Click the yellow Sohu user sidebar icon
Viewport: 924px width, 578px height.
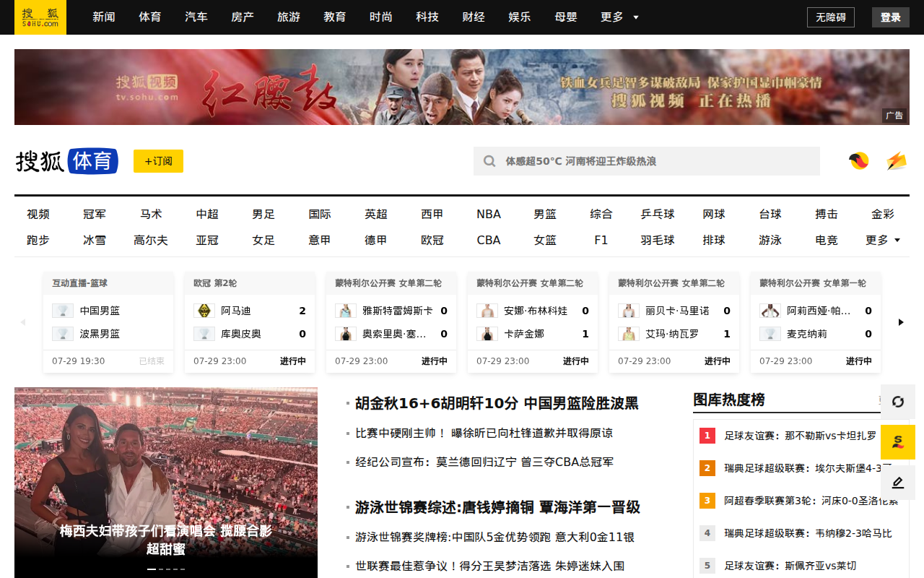898,442
